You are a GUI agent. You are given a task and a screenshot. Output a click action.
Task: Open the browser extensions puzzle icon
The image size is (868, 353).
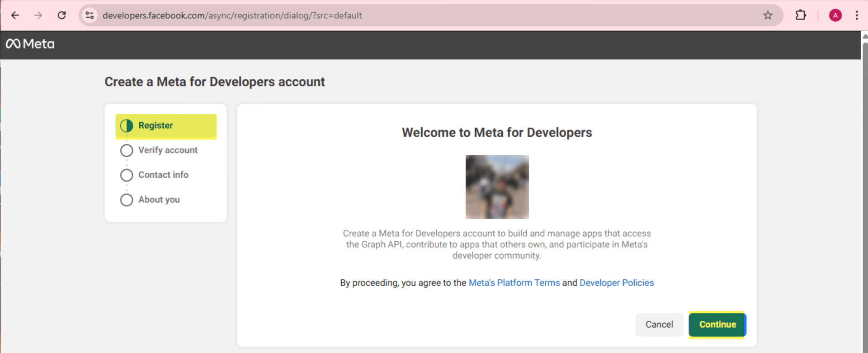(x=801, y=15)
